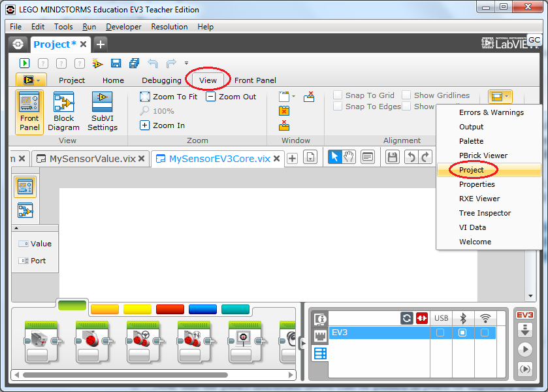Screen dimensions: 548x392
Task: Refresh the brick list in the hardware panel
Action: click(407, 318)
